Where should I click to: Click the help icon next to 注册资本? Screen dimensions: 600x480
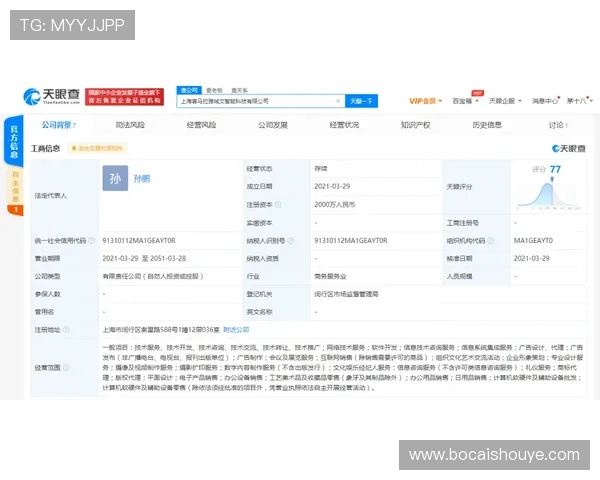coord(278,205)
